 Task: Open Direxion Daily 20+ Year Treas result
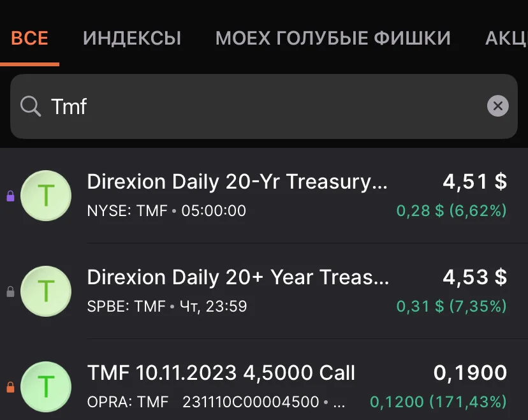point(264,291)
